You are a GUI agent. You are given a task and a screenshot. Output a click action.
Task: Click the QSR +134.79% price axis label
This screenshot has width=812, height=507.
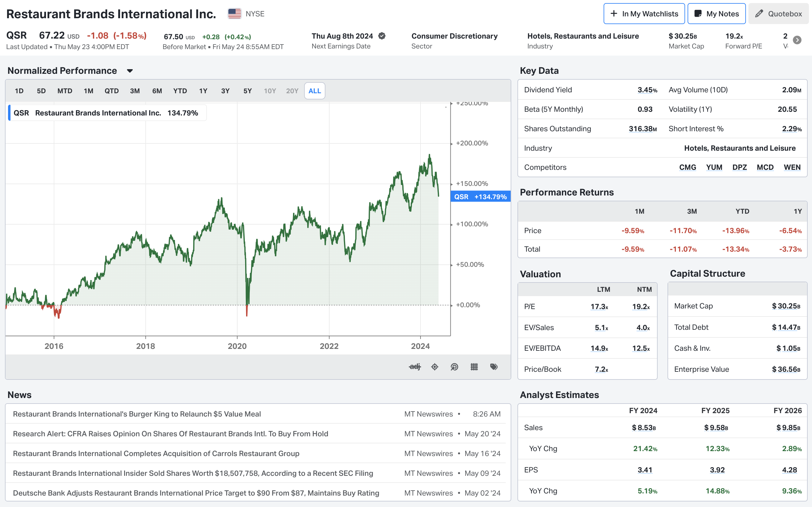coord(480,197)
